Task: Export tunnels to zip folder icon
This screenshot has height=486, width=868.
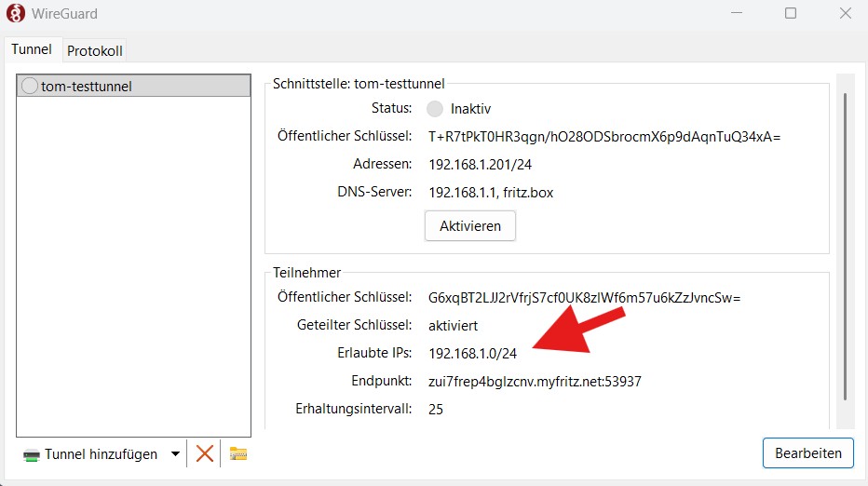Action: point(238,454)
